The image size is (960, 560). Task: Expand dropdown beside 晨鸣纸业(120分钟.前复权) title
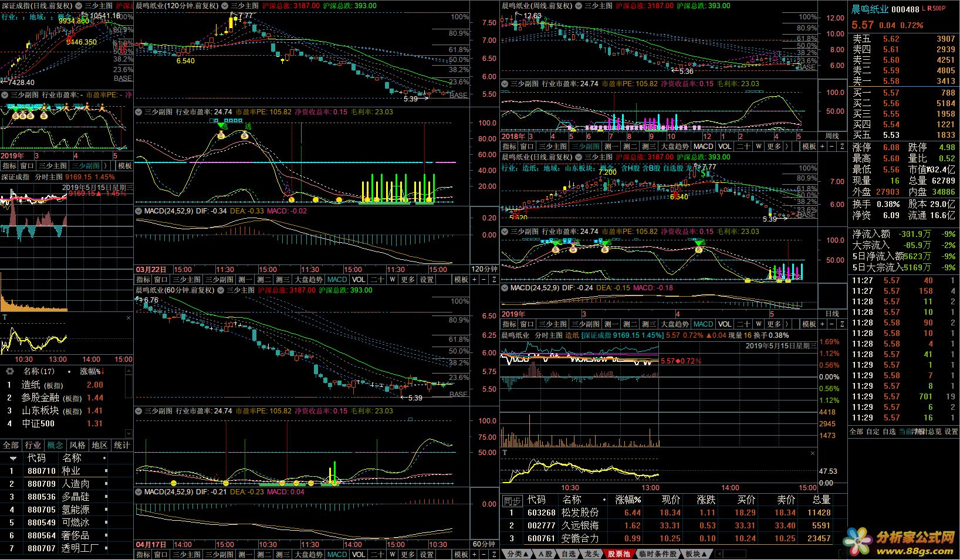pos(225,6)
